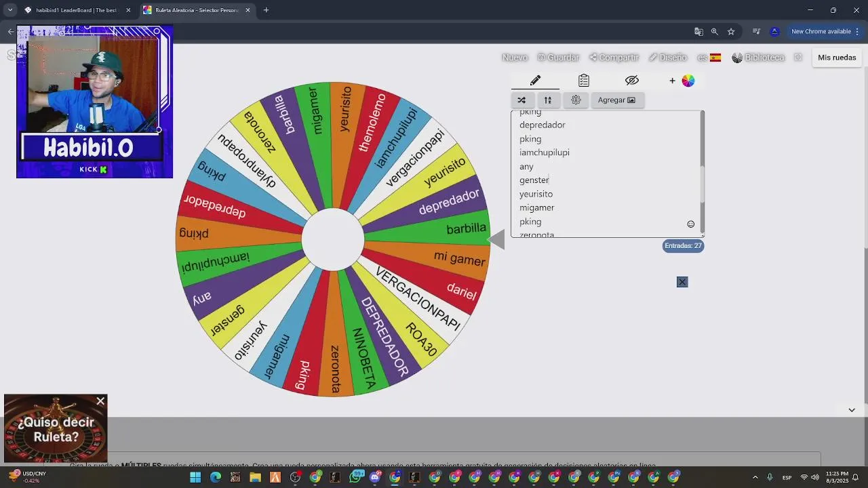The width and height of the screenshot is (868, 488).
Task: Close the habibird1 LeaderBoard tab
Action: click(x=128, y=10)
